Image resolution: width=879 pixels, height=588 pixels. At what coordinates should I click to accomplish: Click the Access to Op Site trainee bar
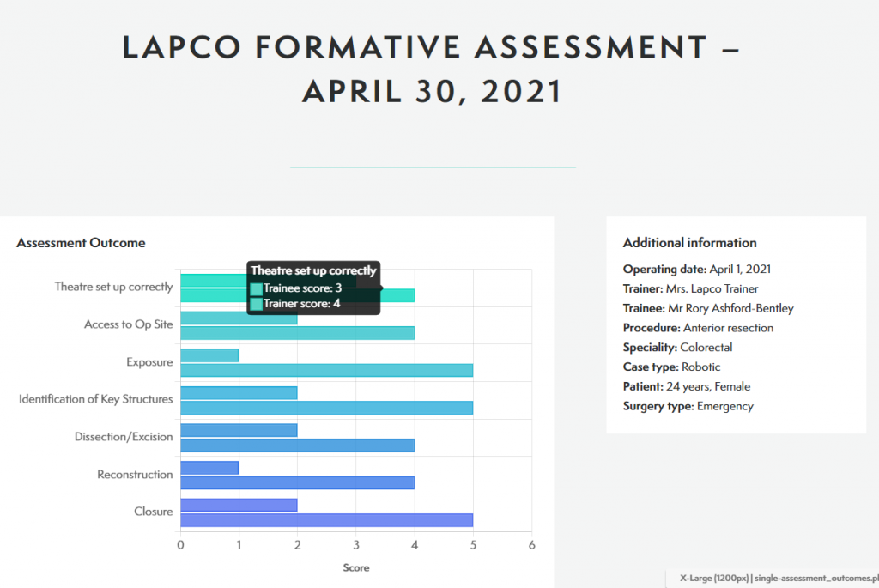[x=239, y=318]
